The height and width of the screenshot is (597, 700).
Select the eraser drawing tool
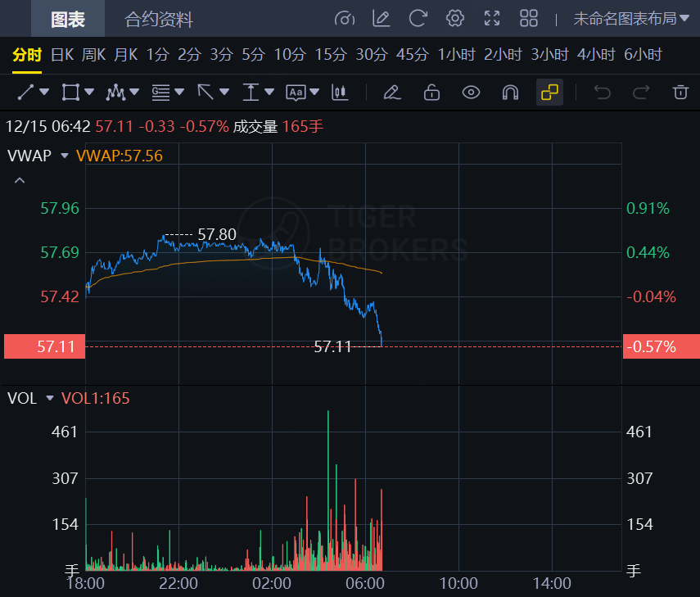pyautogui.click(x=392, y=92)
